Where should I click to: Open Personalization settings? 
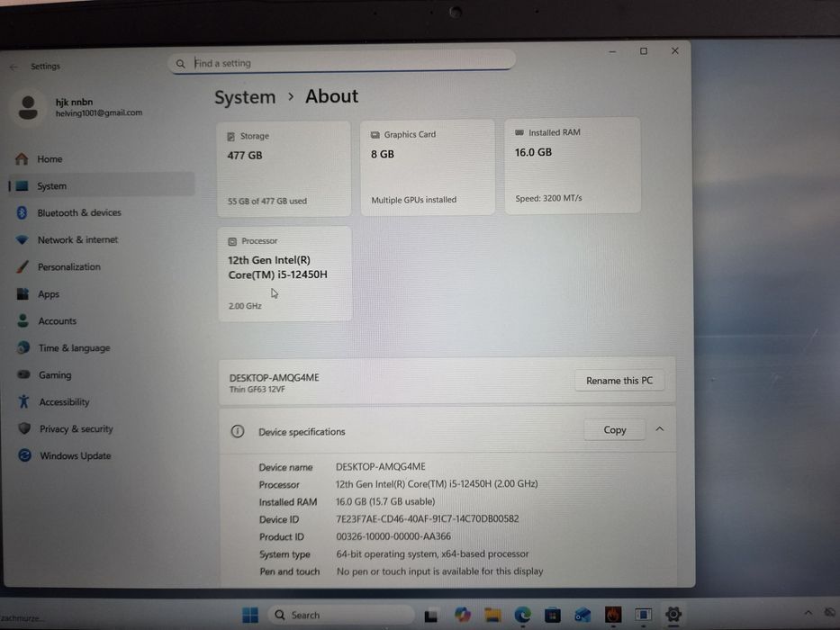tap(102, 266)
